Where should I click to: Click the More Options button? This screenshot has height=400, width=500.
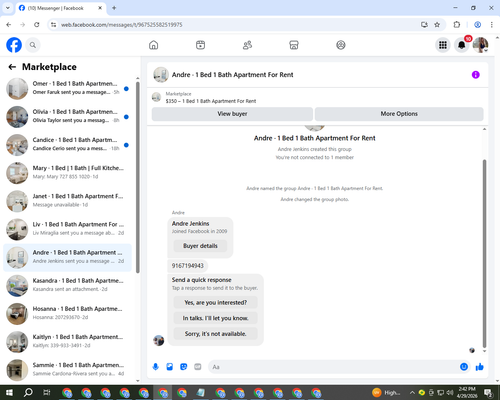399,114
